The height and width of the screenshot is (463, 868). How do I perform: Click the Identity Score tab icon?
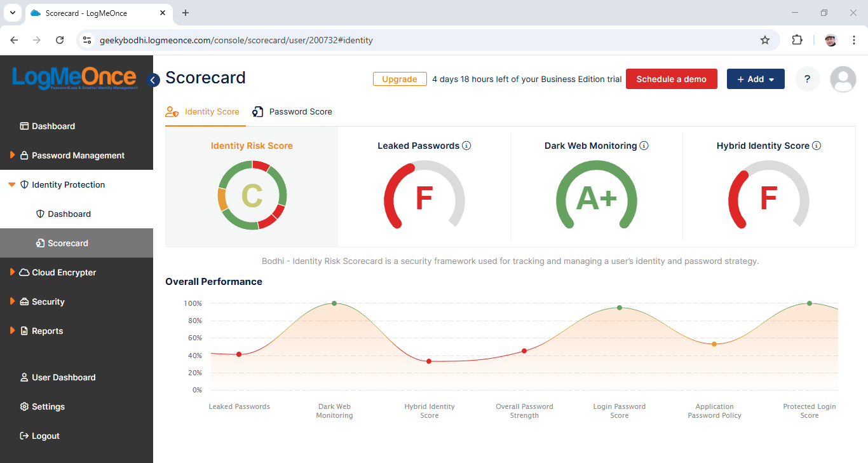click(x=172, y=112)
